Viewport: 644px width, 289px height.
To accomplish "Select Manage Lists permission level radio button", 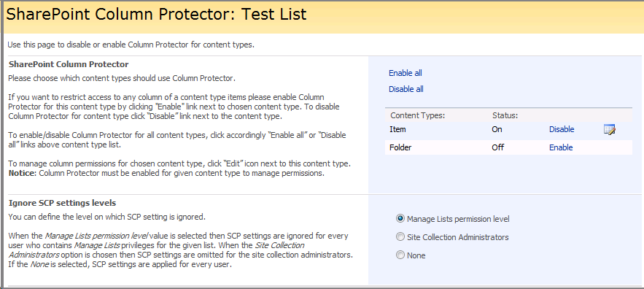I will coord(400,219).
